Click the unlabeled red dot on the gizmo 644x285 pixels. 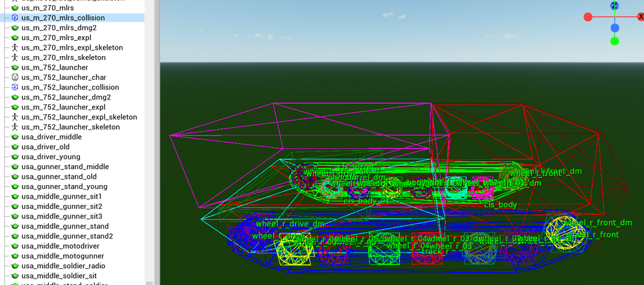click(588, 17)
